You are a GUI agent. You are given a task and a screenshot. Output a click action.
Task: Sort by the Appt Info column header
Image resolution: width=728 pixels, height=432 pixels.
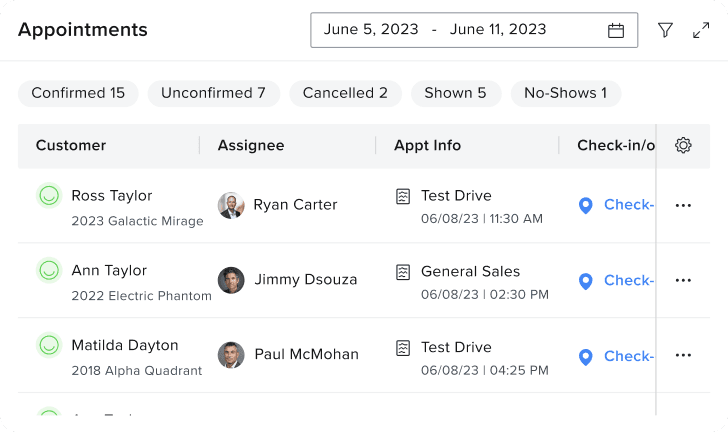(428, 146)
